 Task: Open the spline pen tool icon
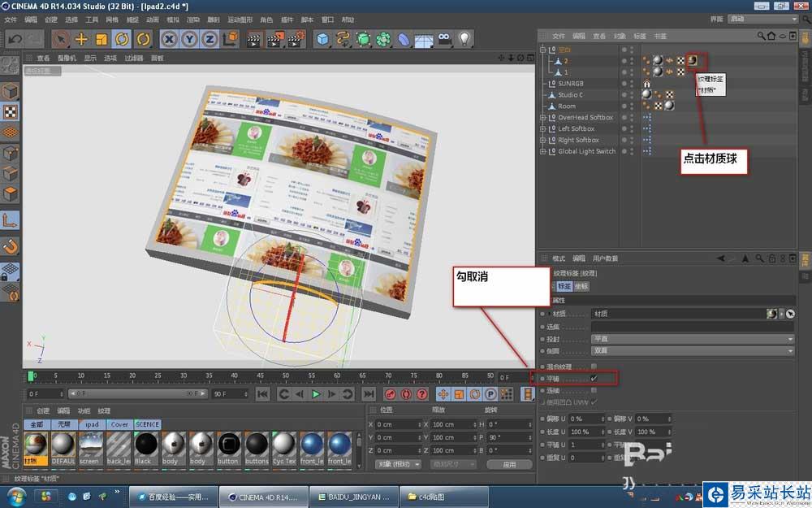point(343,39)
